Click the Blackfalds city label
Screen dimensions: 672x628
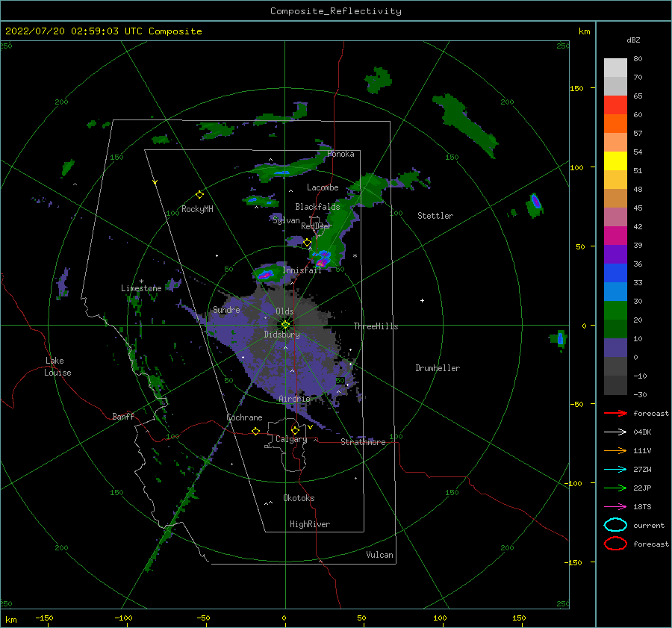pos(317,207)
